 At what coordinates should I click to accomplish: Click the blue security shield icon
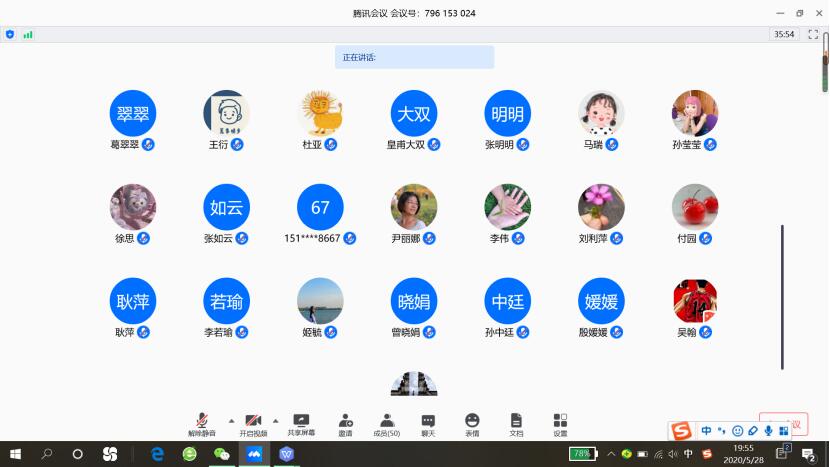click(10, 34)
